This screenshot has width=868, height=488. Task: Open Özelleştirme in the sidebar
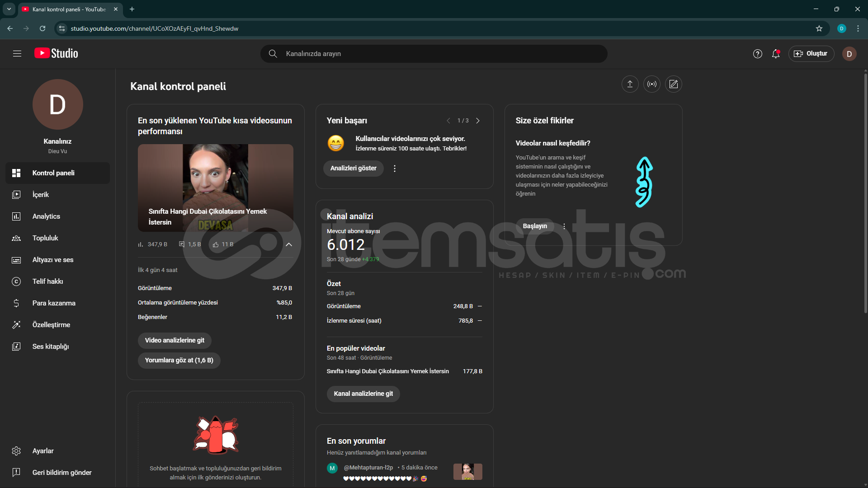tap(57, 325)
